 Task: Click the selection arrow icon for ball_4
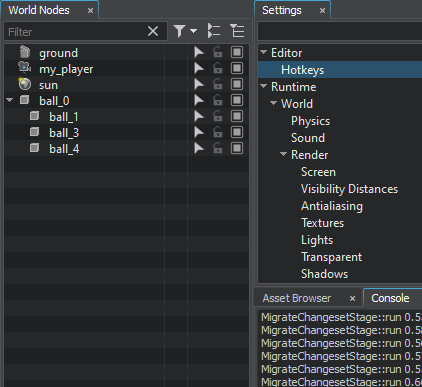pos(199,148)
